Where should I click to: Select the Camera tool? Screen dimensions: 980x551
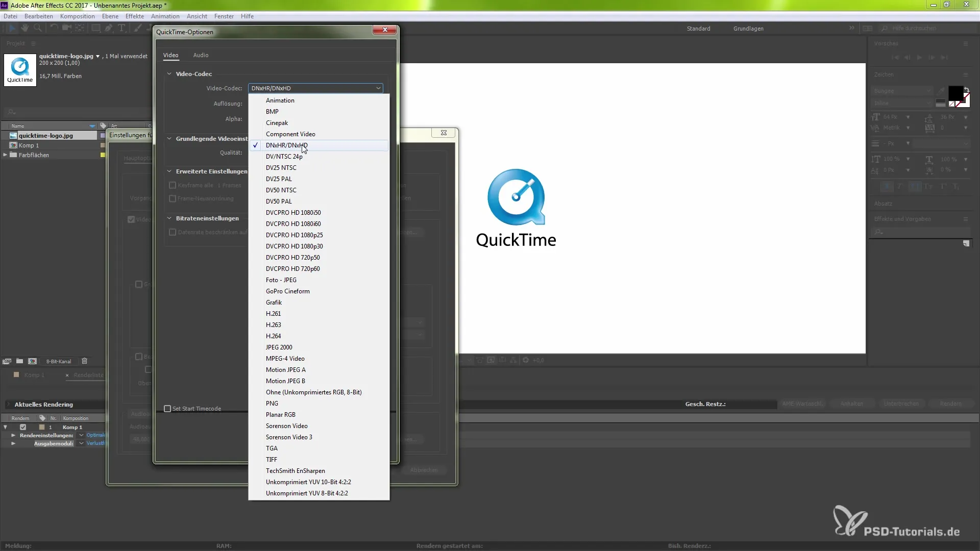66,28
